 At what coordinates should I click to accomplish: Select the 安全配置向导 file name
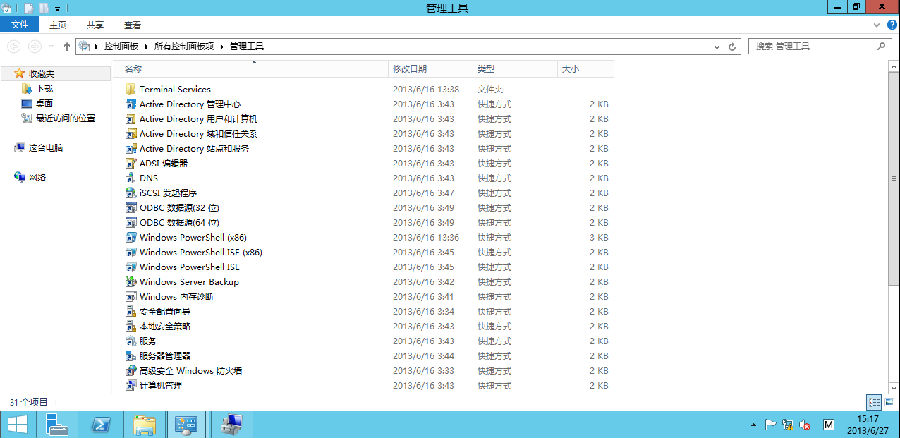coord(165,312)
